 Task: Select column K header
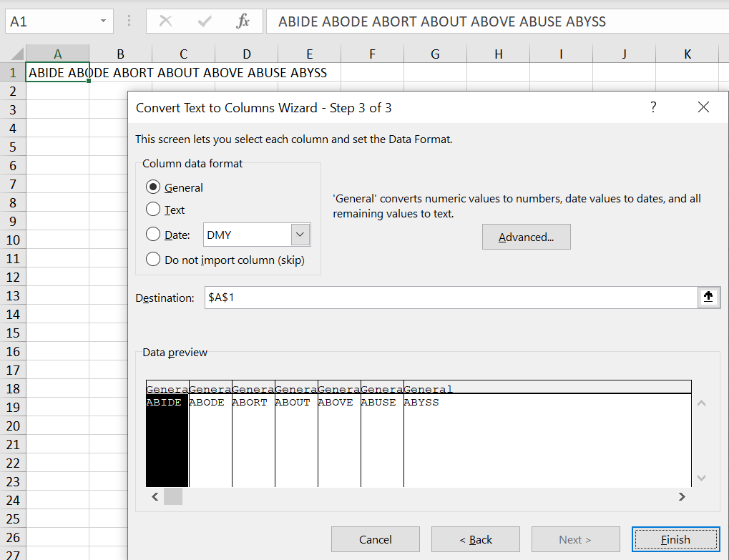pyautogui.click(x=688, y=54)
